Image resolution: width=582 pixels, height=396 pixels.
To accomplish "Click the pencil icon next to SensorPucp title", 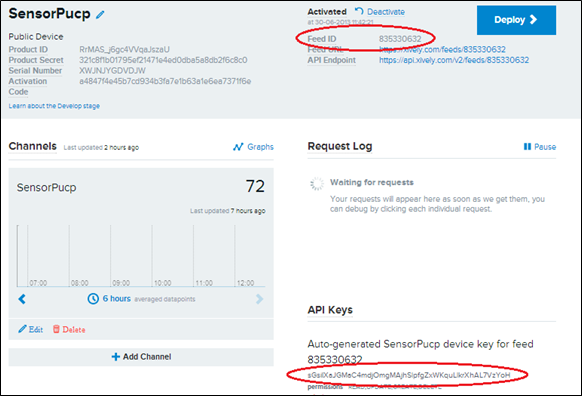I will coord(100,15).
